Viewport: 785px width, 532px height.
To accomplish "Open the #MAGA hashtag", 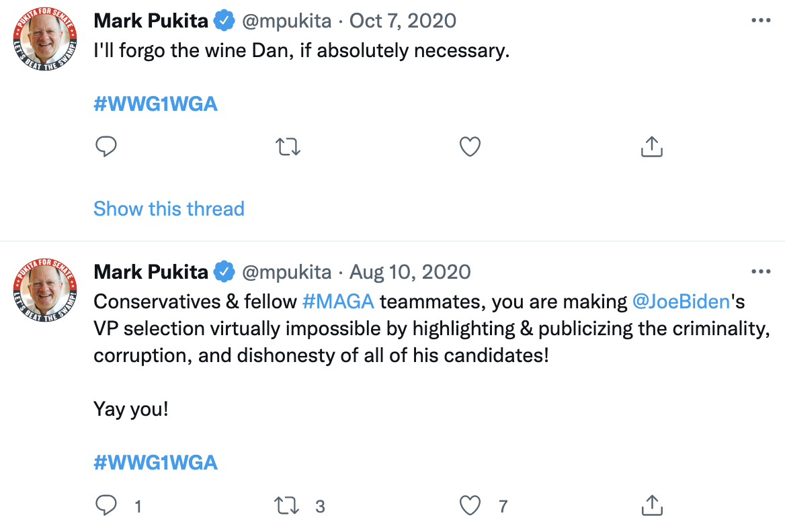I will (339, 302).
